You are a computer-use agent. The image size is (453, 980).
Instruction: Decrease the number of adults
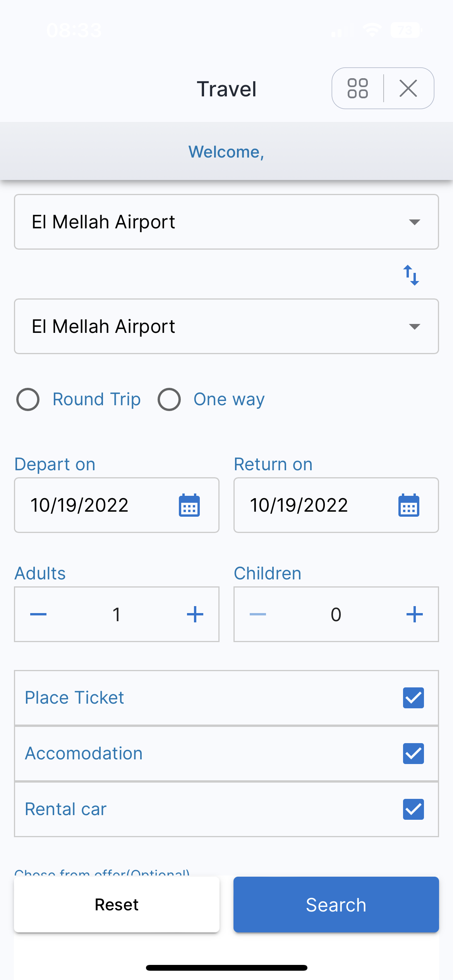[39, 614]
